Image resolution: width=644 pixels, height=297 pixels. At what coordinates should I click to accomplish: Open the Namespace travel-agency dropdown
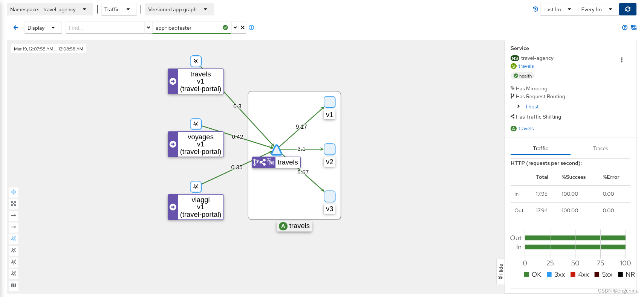tap(50, 9)
